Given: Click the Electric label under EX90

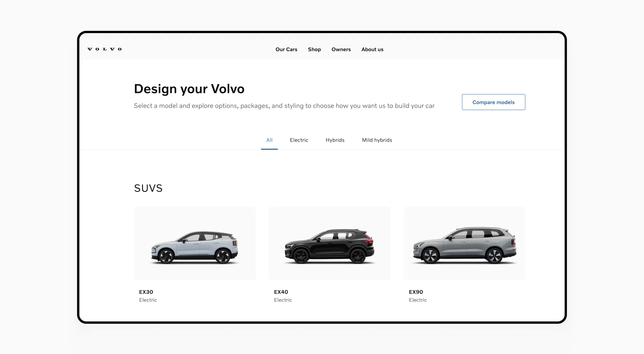Looking at the screenshot, I should 418,300.
